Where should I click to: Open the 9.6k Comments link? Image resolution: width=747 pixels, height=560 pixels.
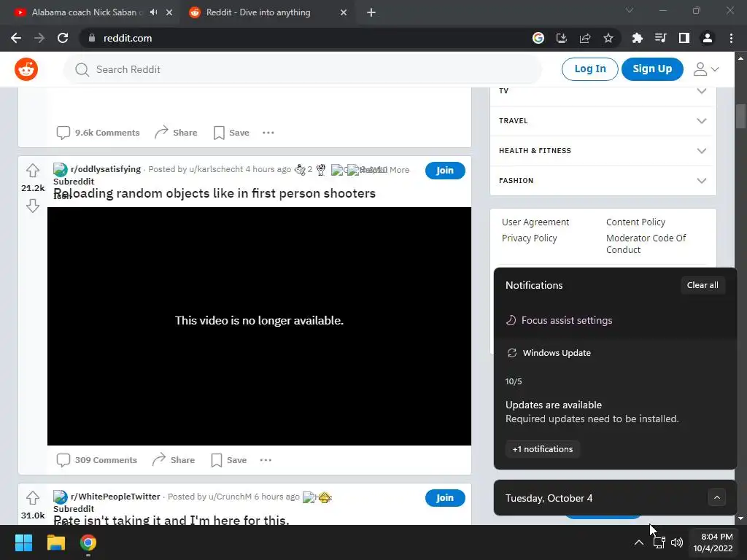[x=98, y=133]
